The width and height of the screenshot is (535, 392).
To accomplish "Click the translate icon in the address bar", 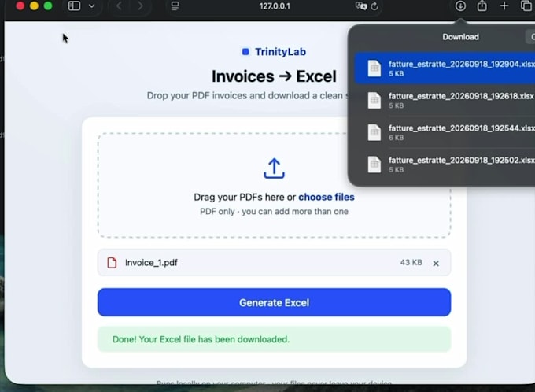I will (360, 6).
